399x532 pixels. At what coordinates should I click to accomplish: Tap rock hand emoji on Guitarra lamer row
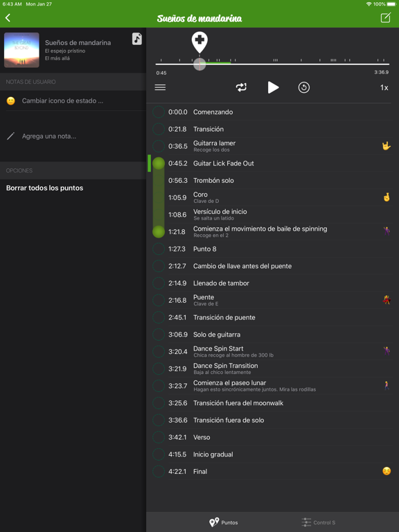click(387, 146)
